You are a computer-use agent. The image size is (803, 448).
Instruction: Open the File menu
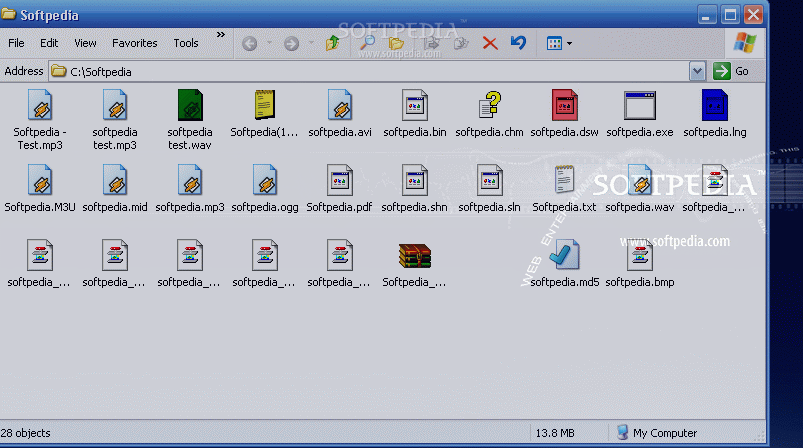(x=16, y=43)
